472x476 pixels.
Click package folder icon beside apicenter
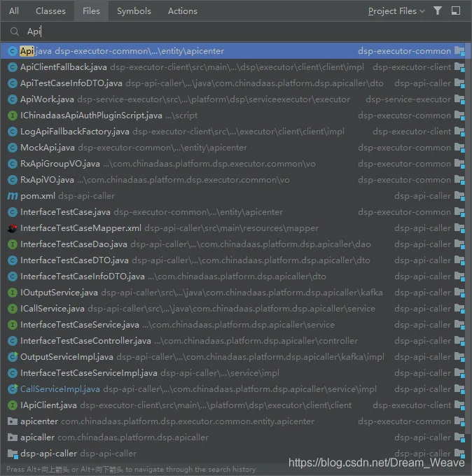[12, 421]
